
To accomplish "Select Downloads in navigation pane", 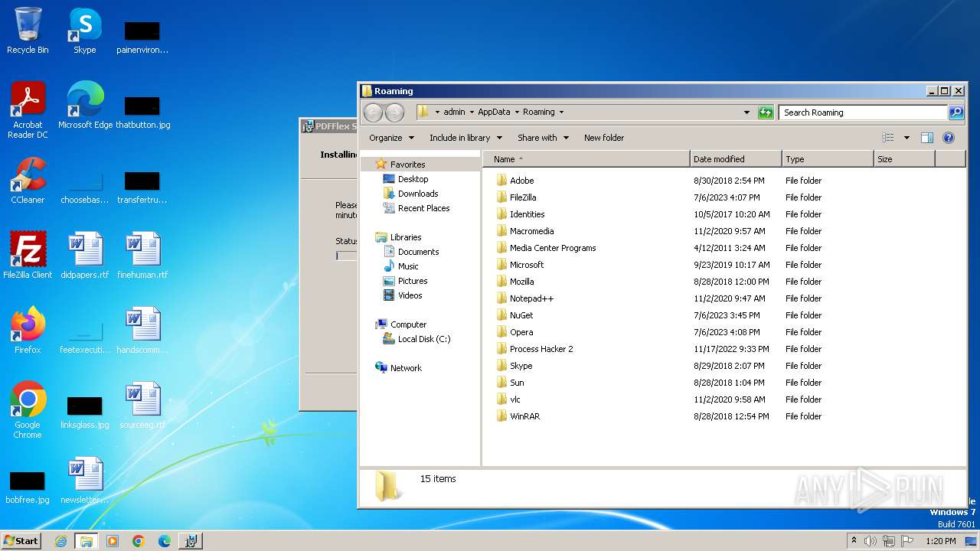I will click(418, 194).
